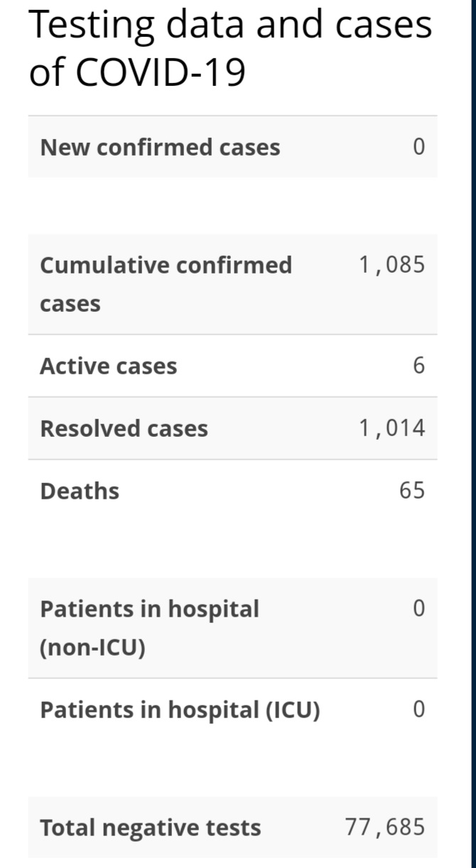Select the 'New confirmed cases' label

[160, 148]
